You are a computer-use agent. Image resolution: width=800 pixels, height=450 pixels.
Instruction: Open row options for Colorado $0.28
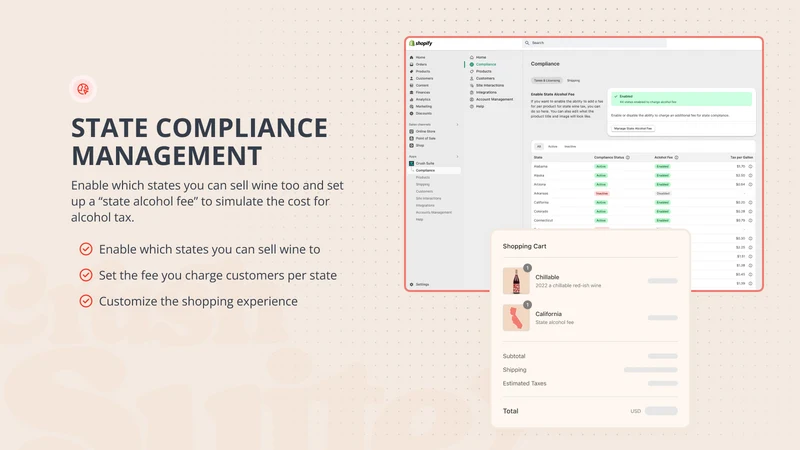point(751,211)
